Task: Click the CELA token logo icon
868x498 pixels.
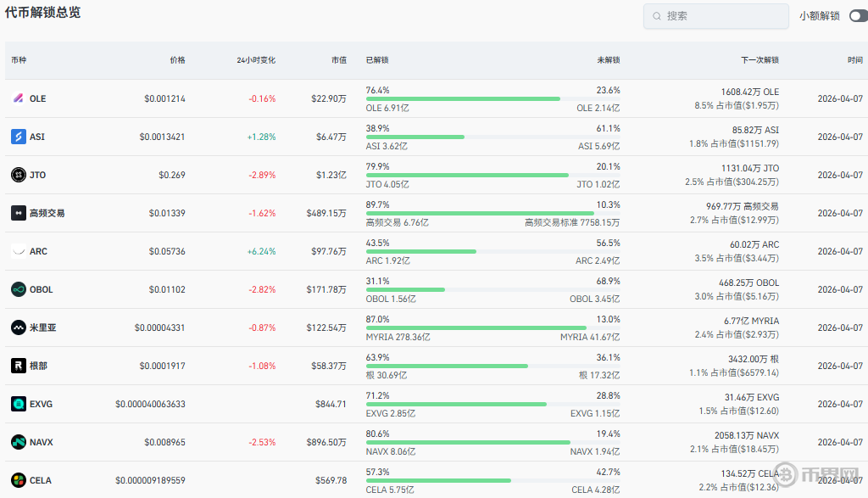Action: click(x=19, y=480)
